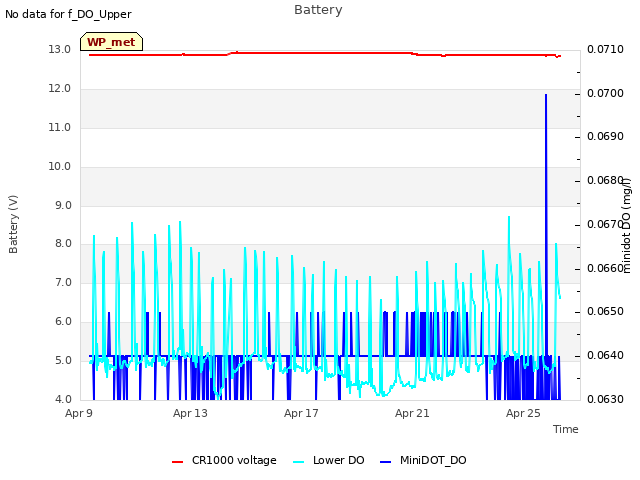Viewport: 640px width, 480px height.
Task: Click the 0.0660 right axis value
Action: [x=605, y=268]
